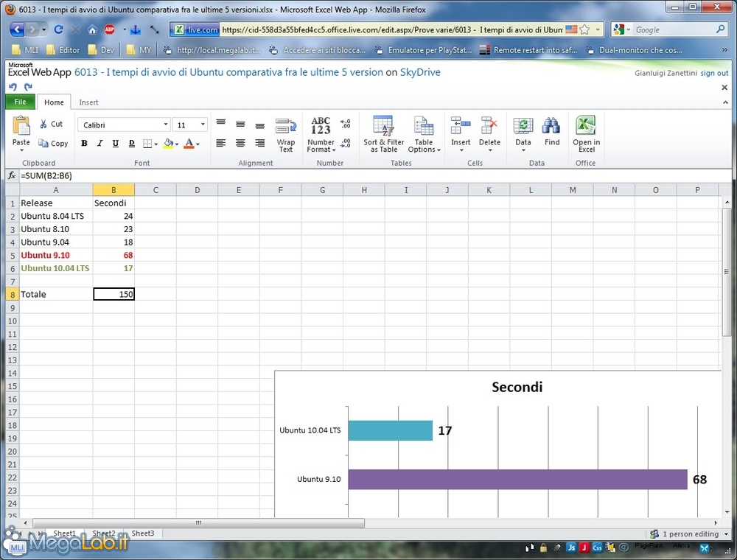This screenshot has width=737, height=560.
Task: Open the workbook in Excel desktop
Action: tap(586, 134)
